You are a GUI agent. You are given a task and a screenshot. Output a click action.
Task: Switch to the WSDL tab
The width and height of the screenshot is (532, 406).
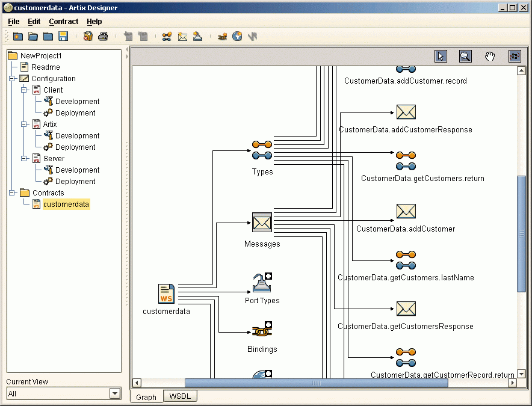point(180,396)
